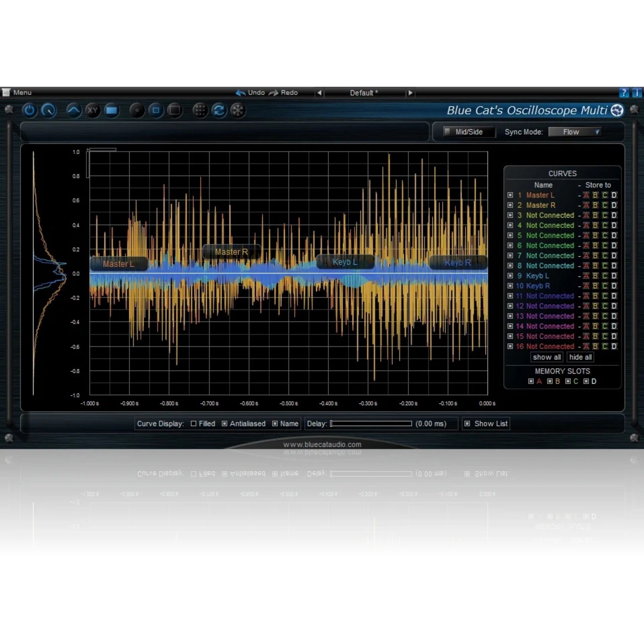Click the refresh/sync icon in the toolbar
This screenshot has width=644, height=644.
[219, 111]
